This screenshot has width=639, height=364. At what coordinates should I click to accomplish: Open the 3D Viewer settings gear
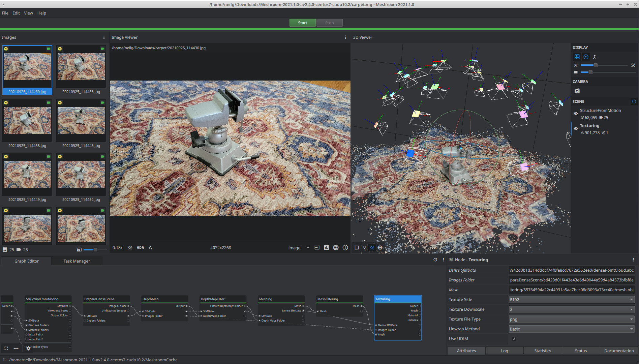pyautogui.click(x=380, y=248)
